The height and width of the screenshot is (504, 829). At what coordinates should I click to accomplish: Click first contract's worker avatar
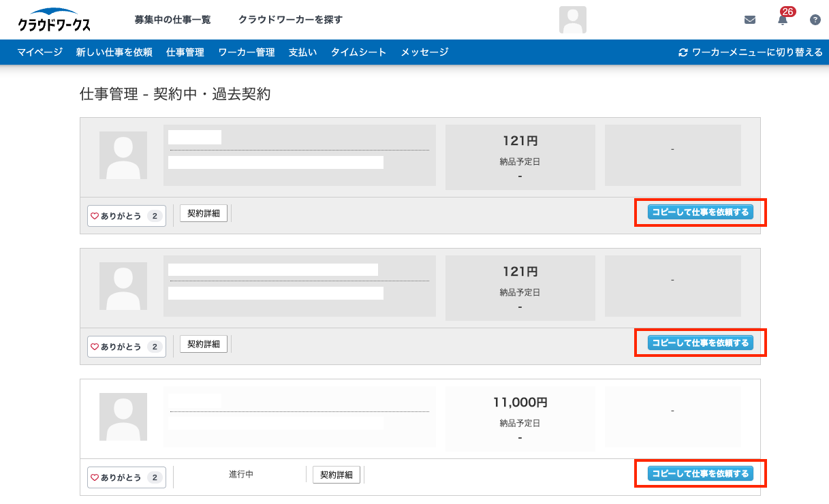click(123, 155)
